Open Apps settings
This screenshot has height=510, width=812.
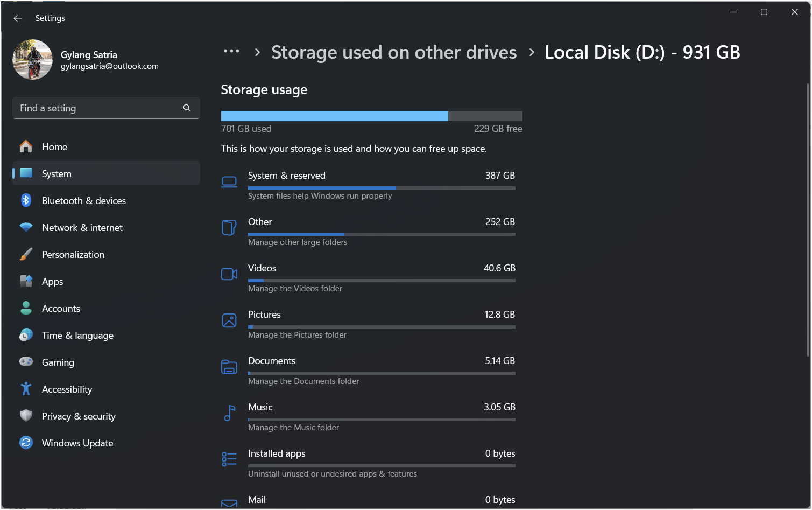[106, 281]
